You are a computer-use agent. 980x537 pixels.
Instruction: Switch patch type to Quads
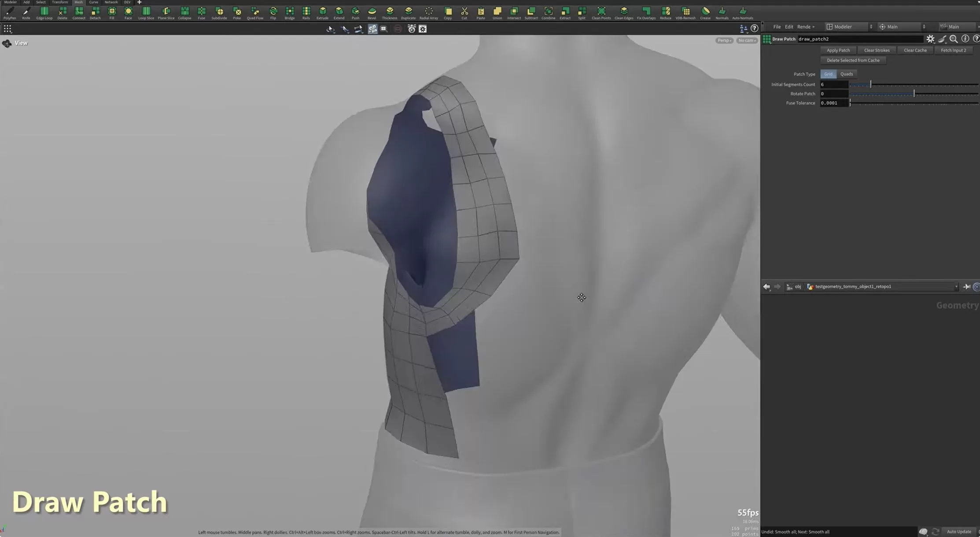(846, 74)
